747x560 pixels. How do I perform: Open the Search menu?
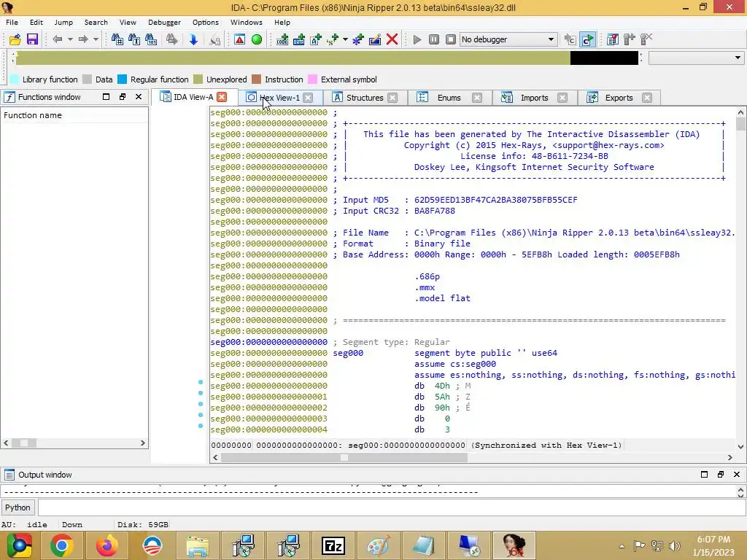pos(96,23)
